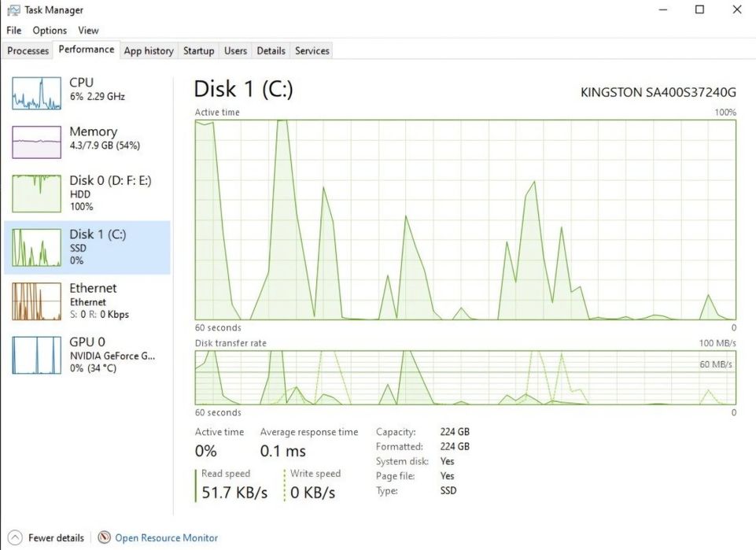Switch to the Services tab
The image size is (756, 550).
tap(312, 50)
